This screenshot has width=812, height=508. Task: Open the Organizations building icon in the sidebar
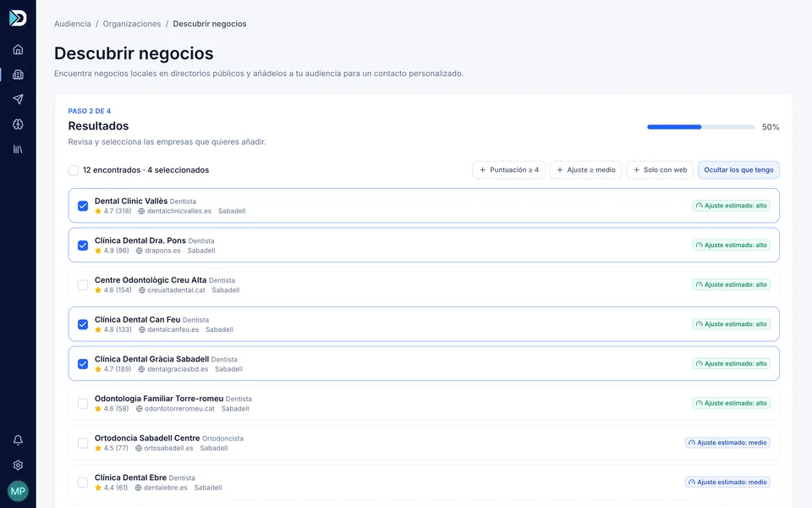(18, 75)
